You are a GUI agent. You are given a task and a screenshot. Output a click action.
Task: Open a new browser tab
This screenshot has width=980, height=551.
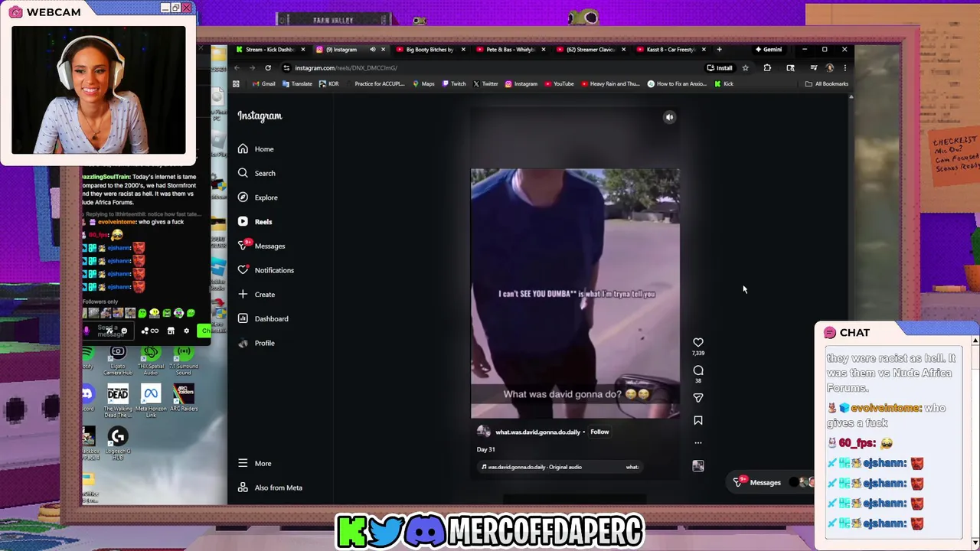pyautogui.click(x=719, y=50)
